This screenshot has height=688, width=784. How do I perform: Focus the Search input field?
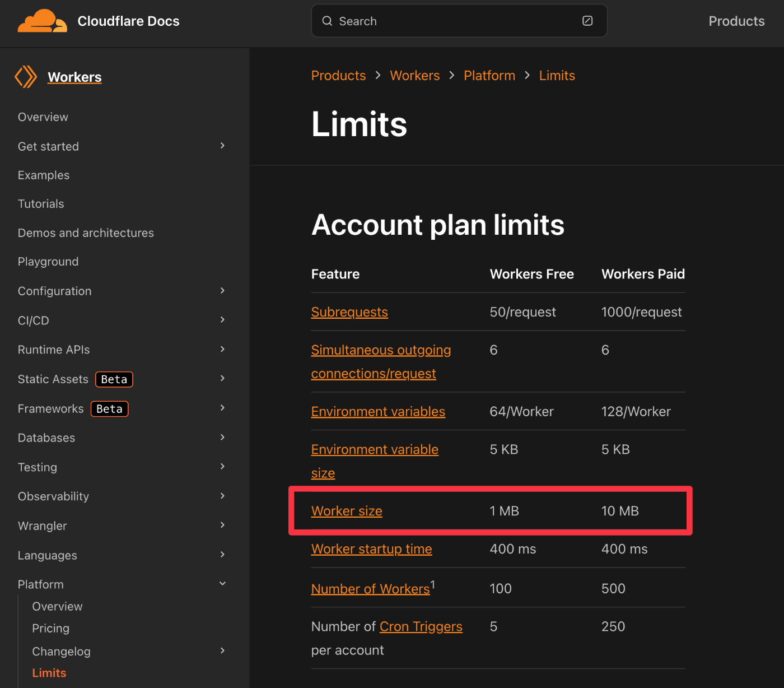pos(459,21)
